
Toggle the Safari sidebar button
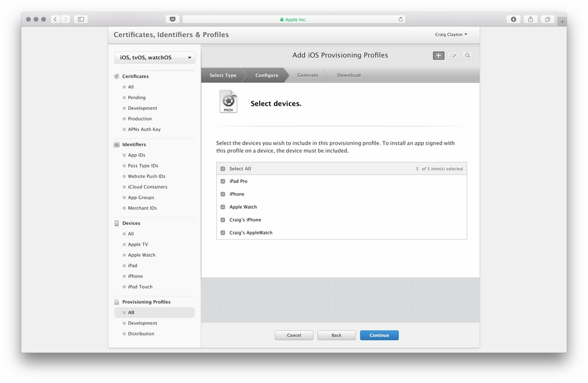click(x=81, y=19)
